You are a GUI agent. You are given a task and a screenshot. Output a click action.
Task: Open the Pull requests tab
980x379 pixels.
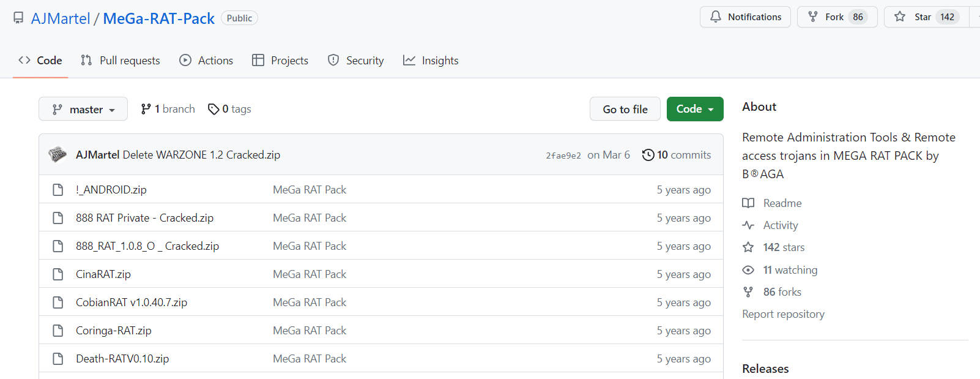(x=120, y=61)
